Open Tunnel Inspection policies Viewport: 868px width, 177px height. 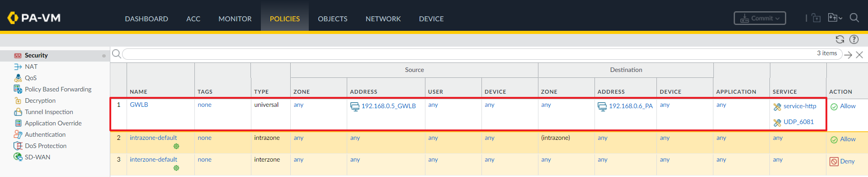click(49, 112)
